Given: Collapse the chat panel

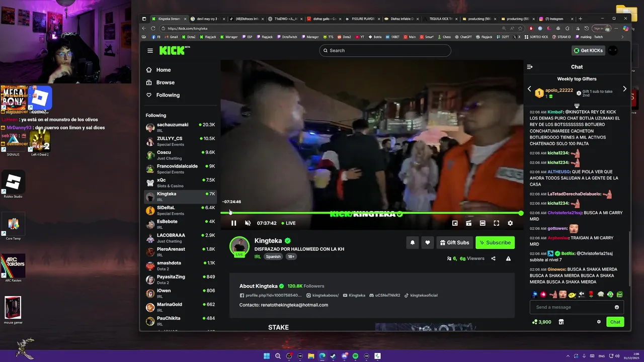Looking at the screenshot, I should point(530,67).
